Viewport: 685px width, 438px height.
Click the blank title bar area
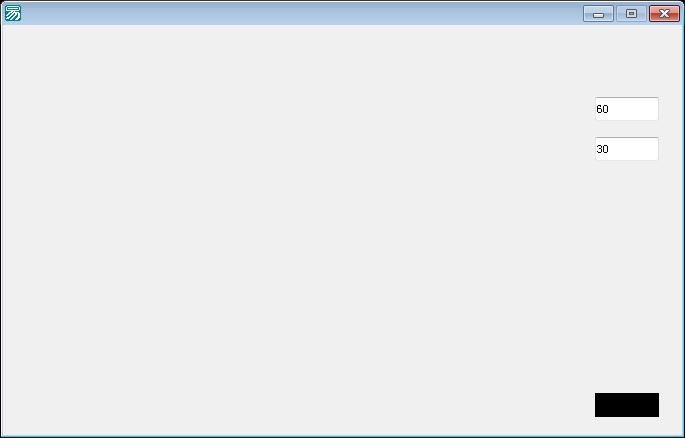click(301, 13)
